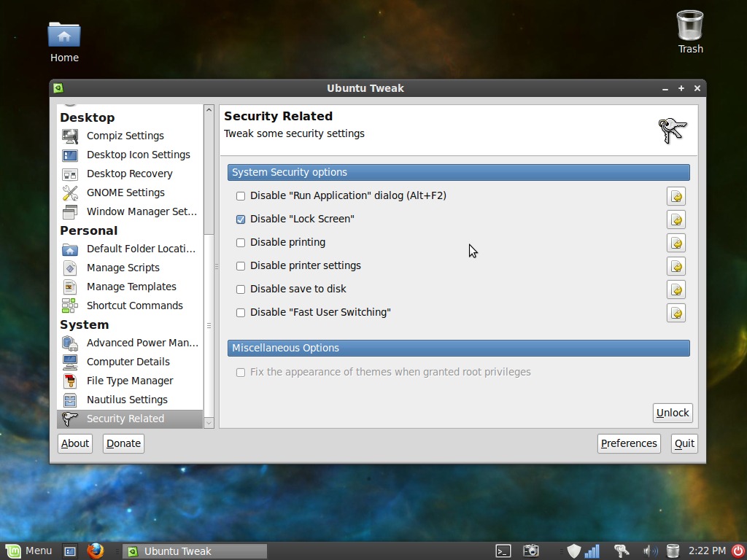The width and height of the screenshot is (747, 560).
Task: Open the volume control tray icon
Action: pyautogui.click(x=650, y=551)
